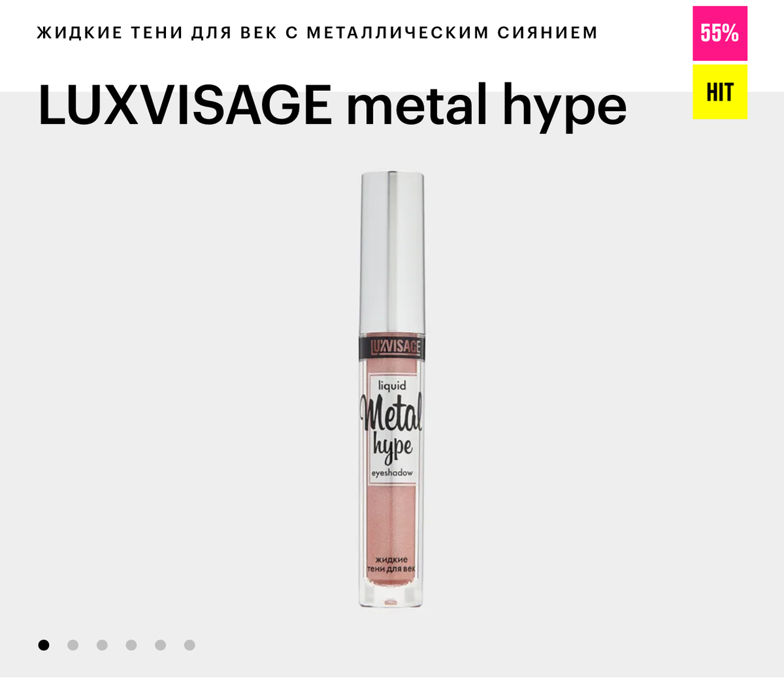Select the first active carousel dot
The height and width of the screenshot is (681, 784).
point(44,645)
